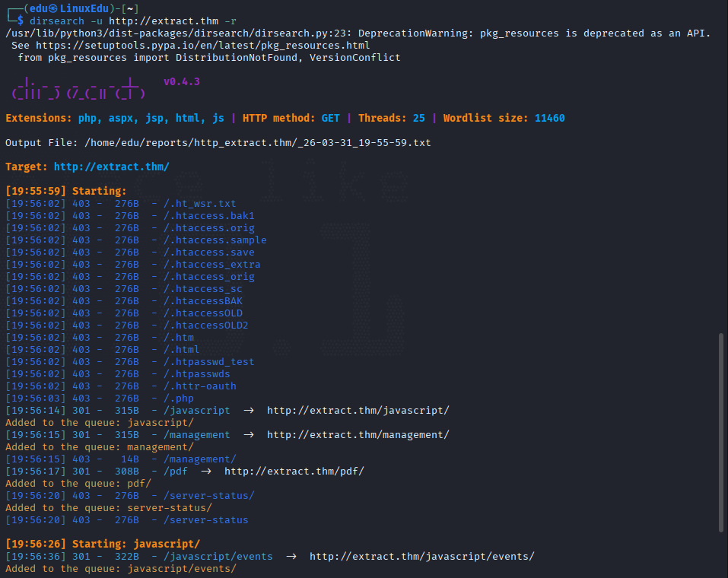Click the /.htpasswd_test result path
Viewport: 728px width, 578px height.
[x=209, y=362]
